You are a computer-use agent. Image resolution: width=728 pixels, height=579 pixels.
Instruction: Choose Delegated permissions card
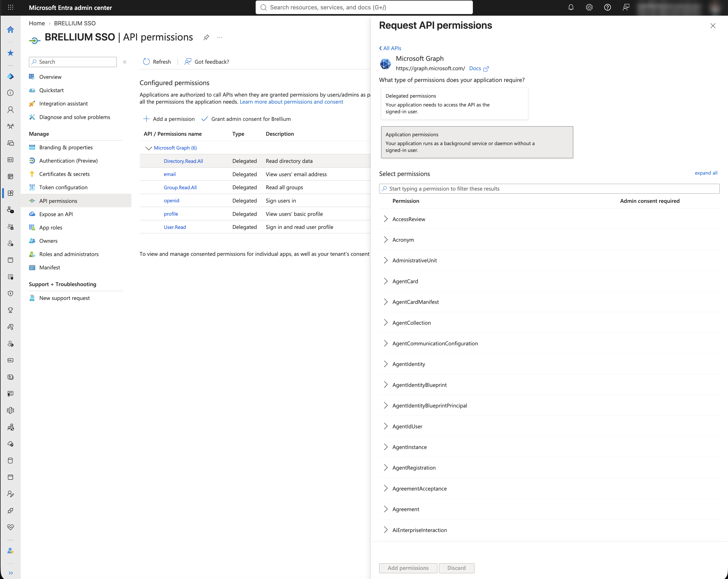point(454,104)
